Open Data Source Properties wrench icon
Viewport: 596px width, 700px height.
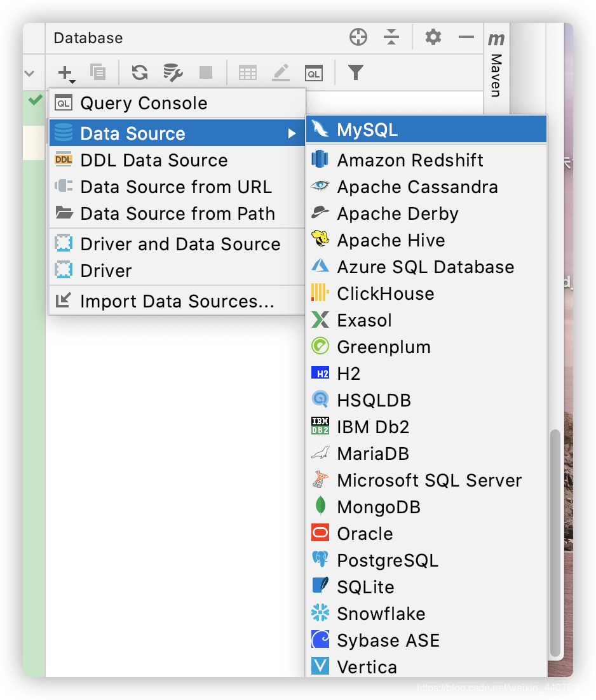coord(173,72)
